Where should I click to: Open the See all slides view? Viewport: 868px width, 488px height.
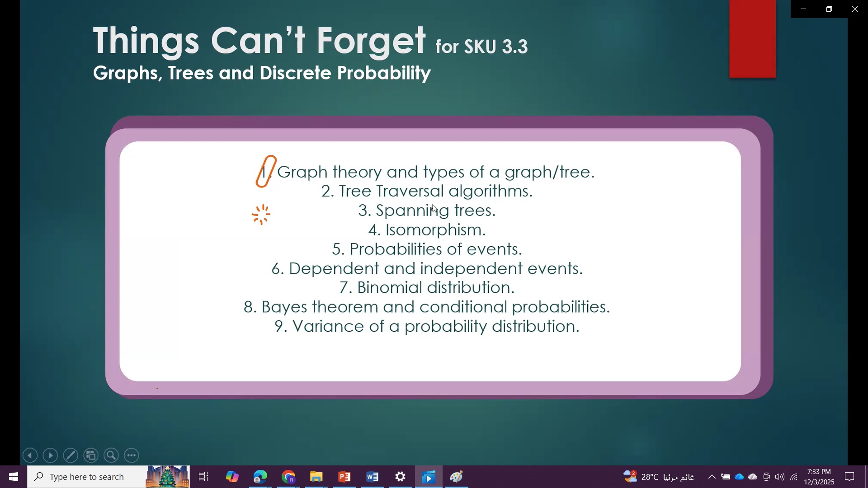pyautogui.click(x=91, y=455)
